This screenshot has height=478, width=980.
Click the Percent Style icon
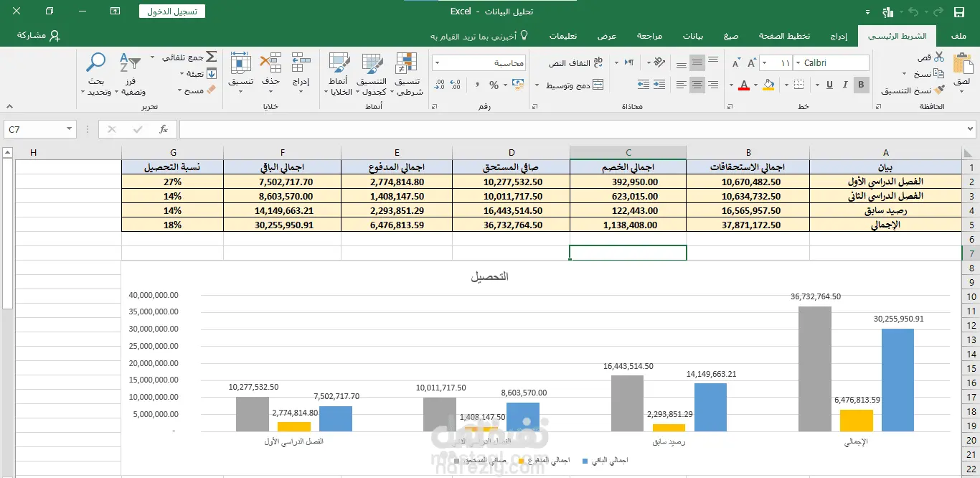click(494, 85)
